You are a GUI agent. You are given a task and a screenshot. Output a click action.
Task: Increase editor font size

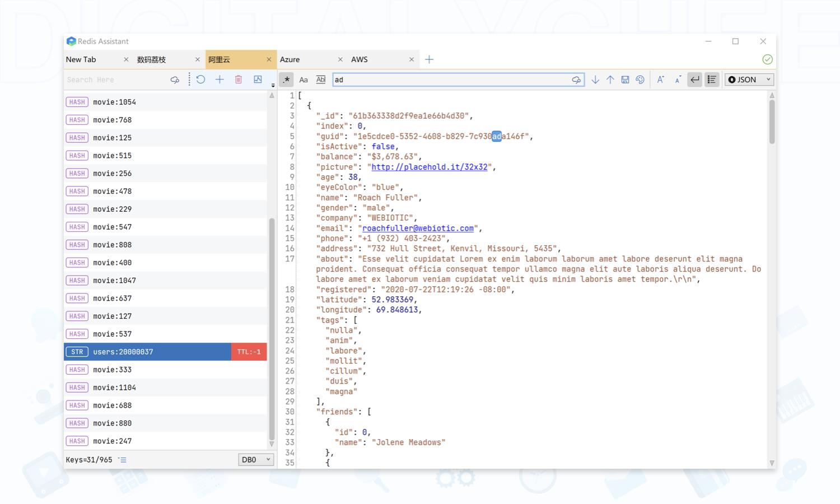[x=661, y=80]
